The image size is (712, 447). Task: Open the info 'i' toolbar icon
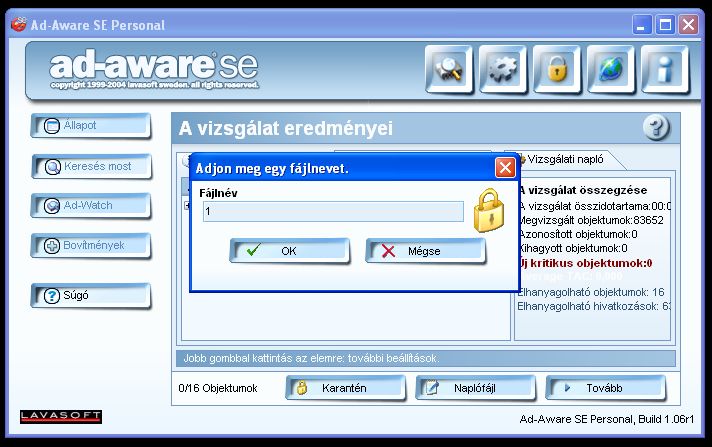[665, 70]
